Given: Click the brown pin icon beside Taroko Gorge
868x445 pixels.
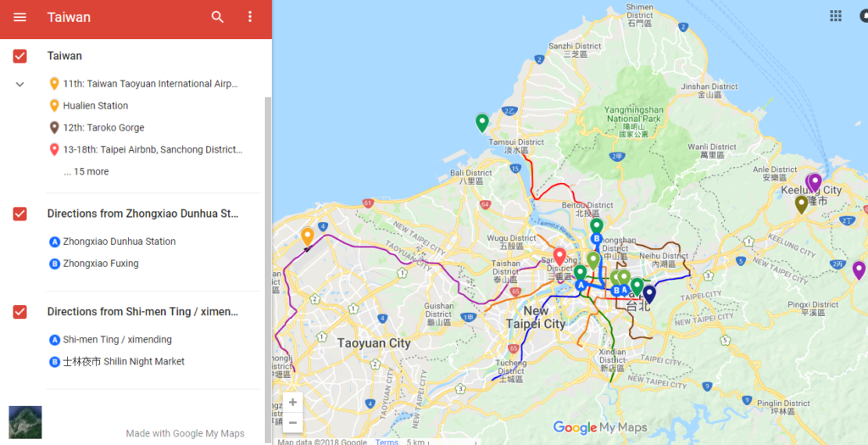Looking at the screenshot, I should [54, 128].
